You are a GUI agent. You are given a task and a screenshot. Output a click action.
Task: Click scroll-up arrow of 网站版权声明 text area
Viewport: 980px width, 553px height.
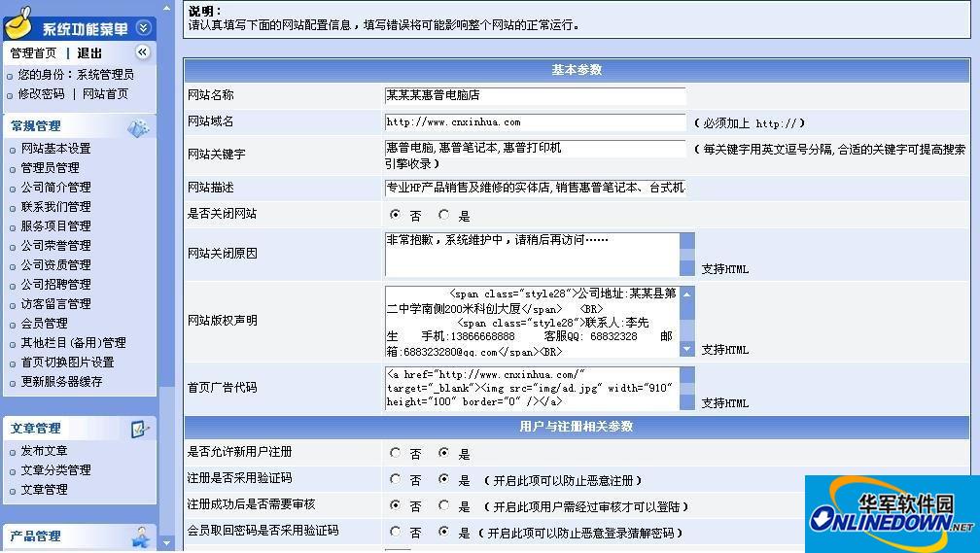click(x=686, y=294)
